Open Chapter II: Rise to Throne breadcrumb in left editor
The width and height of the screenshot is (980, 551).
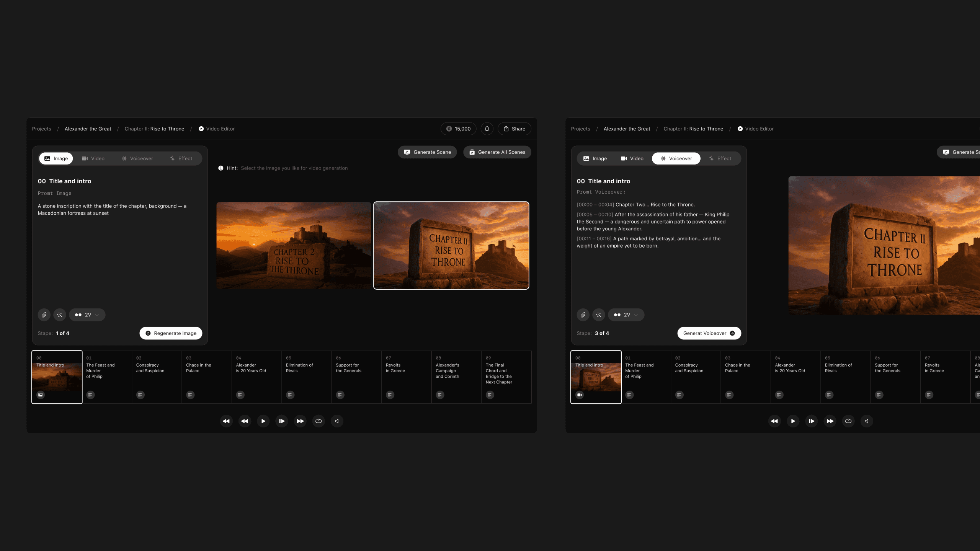(154, 129)
